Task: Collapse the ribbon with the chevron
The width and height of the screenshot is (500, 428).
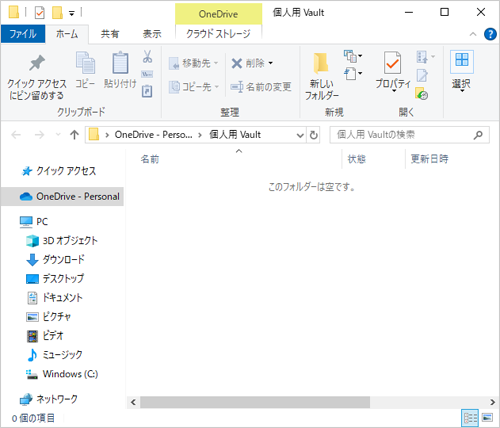Action: (473, 34)
